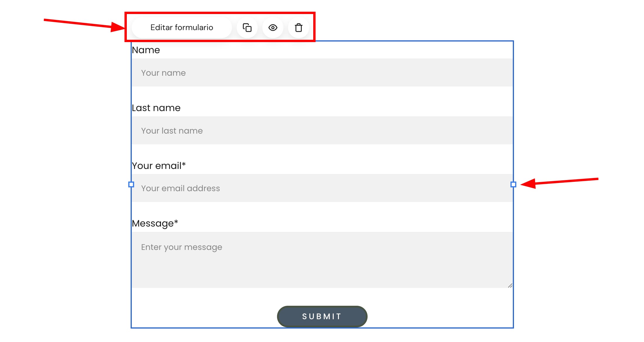Click into the Your last name field
Image resolution: width=644 pixels, height=342 pixels.
[322, 130]
